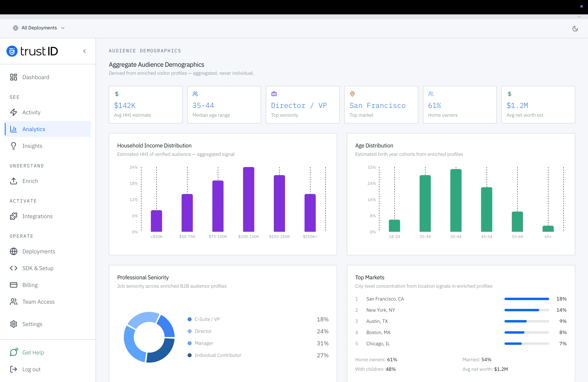Click the Settings gear icon

tap(14, 324)
